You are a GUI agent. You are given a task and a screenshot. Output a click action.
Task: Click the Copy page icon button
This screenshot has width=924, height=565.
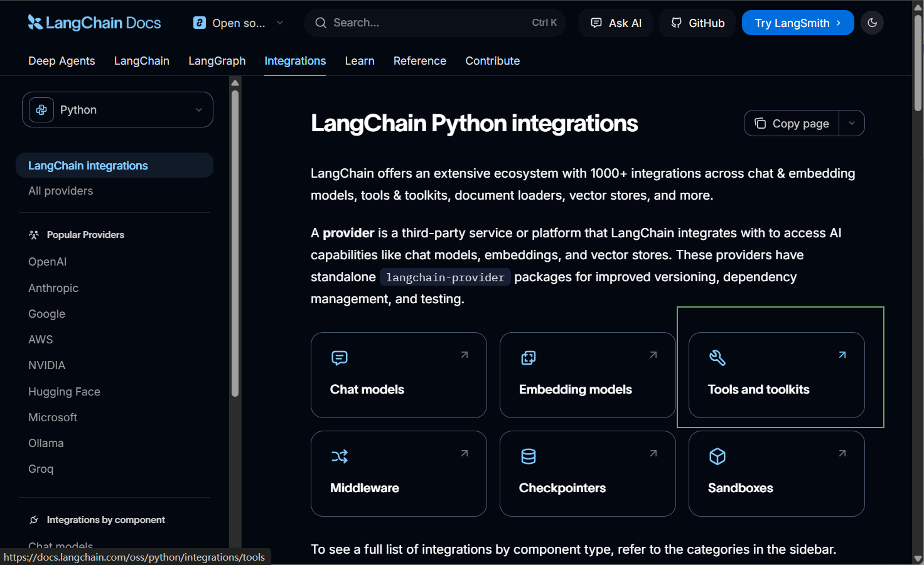coord(792,123)
